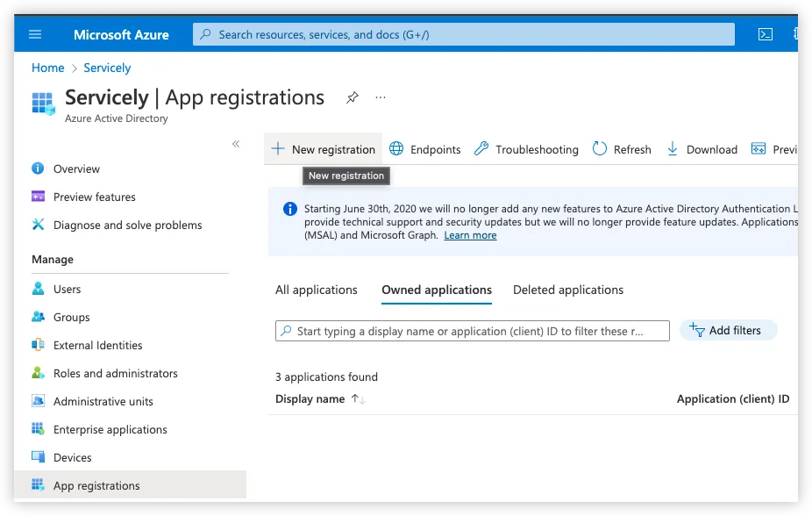Click the New registration plus icon
Screen dimensions: 812x516
[278, 149]
